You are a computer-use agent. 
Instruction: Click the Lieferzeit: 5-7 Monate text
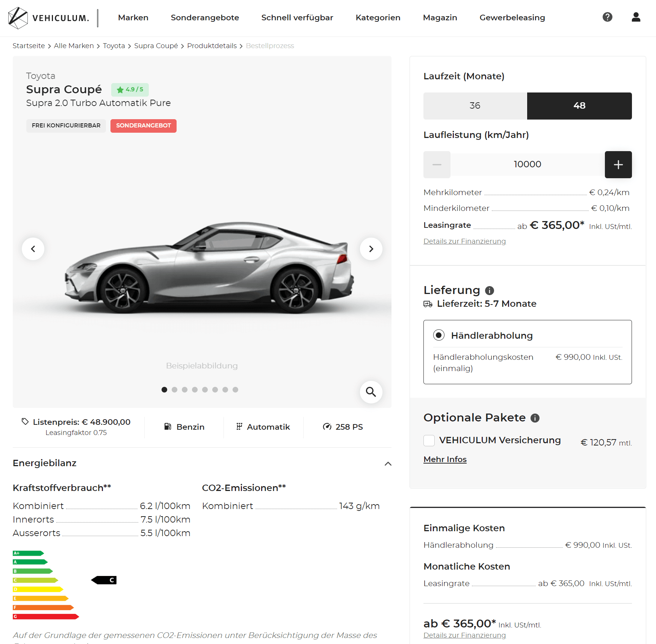[x=487, y=304]
